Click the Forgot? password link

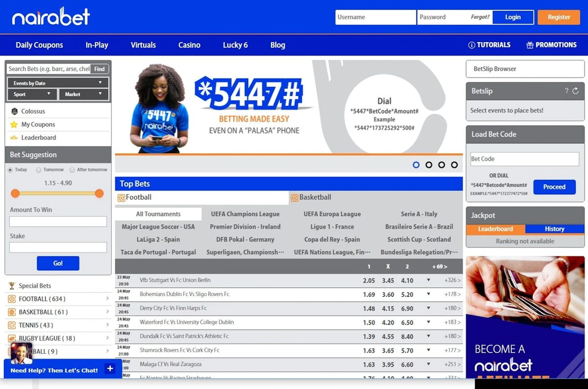480,17
